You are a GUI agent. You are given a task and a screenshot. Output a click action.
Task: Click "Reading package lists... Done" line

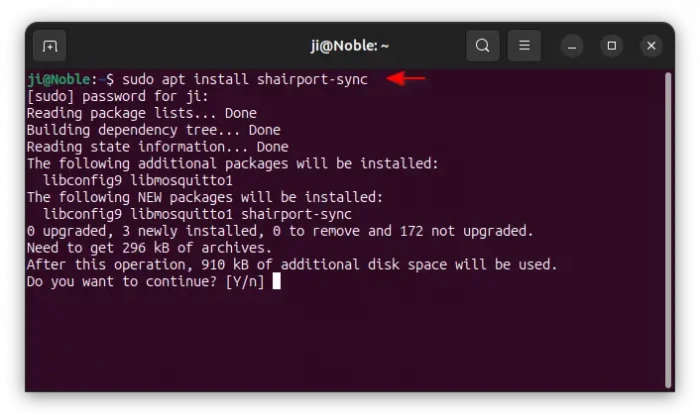[142, 113]
